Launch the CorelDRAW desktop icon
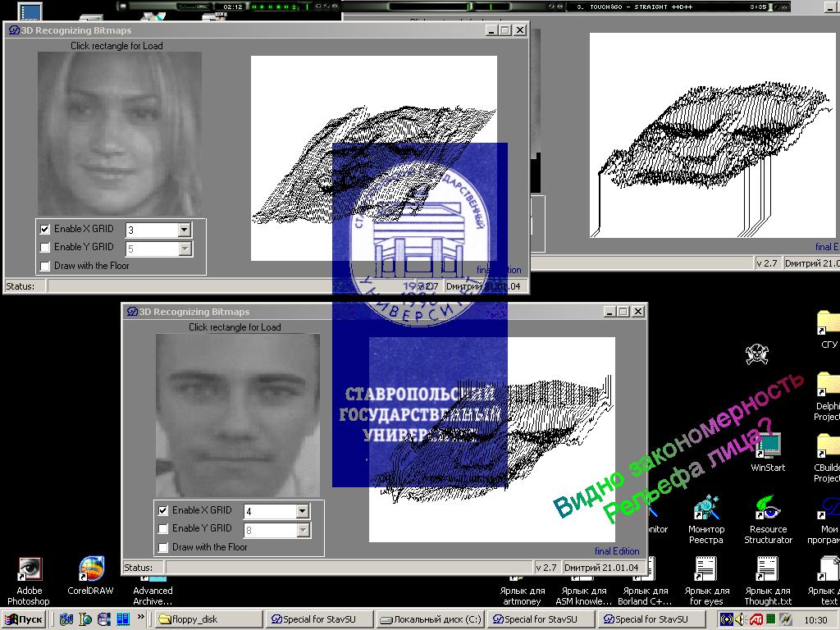 (x=90, y=569)
